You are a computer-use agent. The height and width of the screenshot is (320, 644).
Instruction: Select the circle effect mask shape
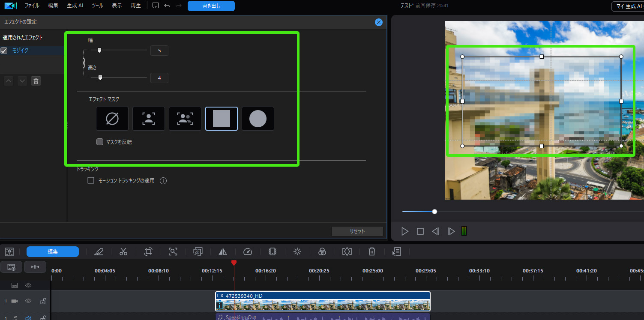pyautogui.click(x=258, y=119)
